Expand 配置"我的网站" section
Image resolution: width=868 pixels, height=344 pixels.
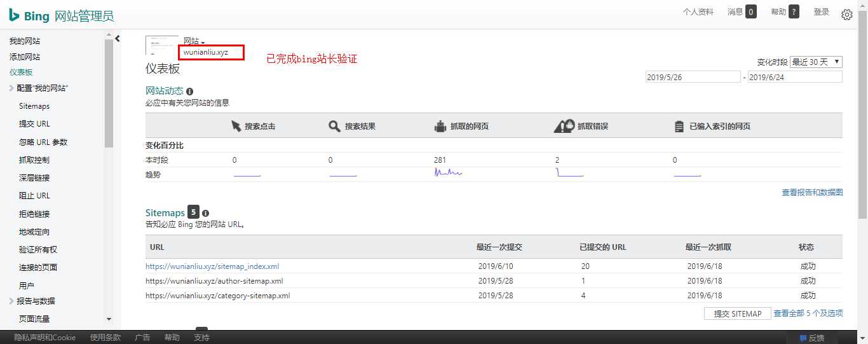pos(11,88)
